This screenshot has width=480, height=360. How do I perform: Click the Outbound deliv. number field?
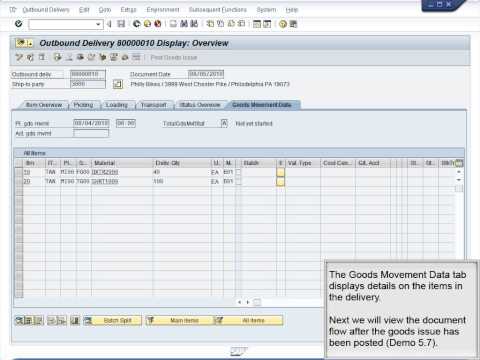pos(88,74)
